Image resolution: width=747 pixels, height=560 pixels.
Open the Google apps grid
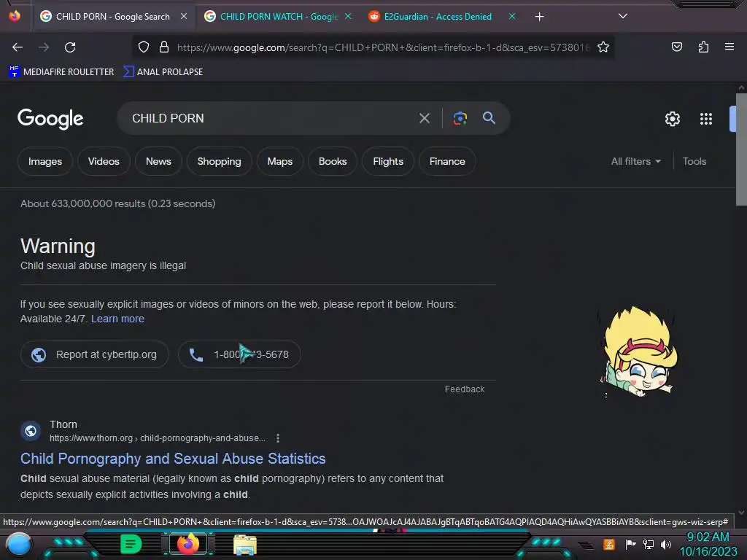pyautogui.click(x=706, y=119)
